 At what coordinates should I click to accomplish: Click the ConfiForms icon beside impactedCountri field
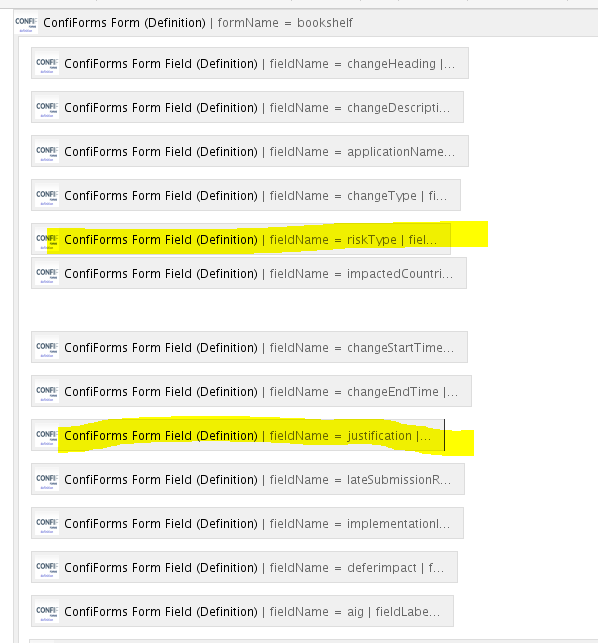(x=47, y=273)
